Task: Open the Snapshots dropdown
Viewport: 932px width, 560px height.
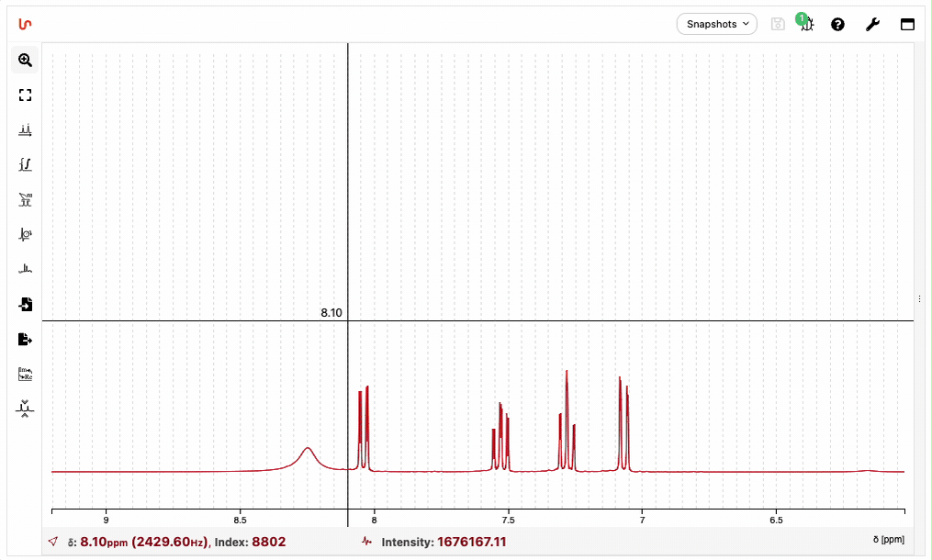Action: (x=716, y=24)
